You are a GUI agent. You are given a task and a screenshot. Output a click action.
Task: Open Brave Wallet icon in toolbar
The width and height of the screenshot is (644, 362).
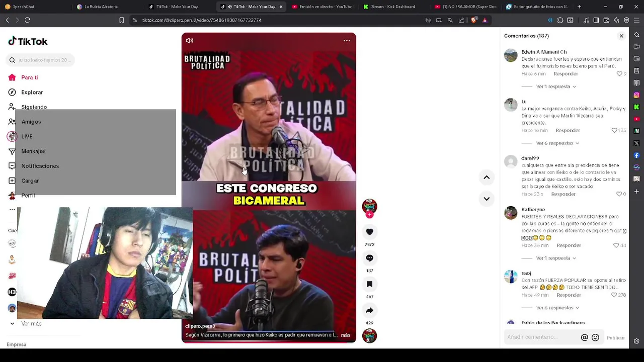click(606, 20)
